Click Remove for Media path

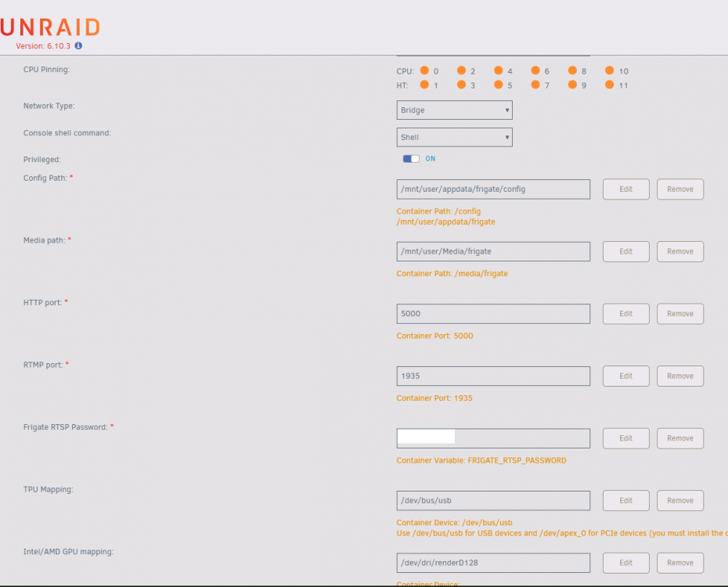tap(680, 251)
